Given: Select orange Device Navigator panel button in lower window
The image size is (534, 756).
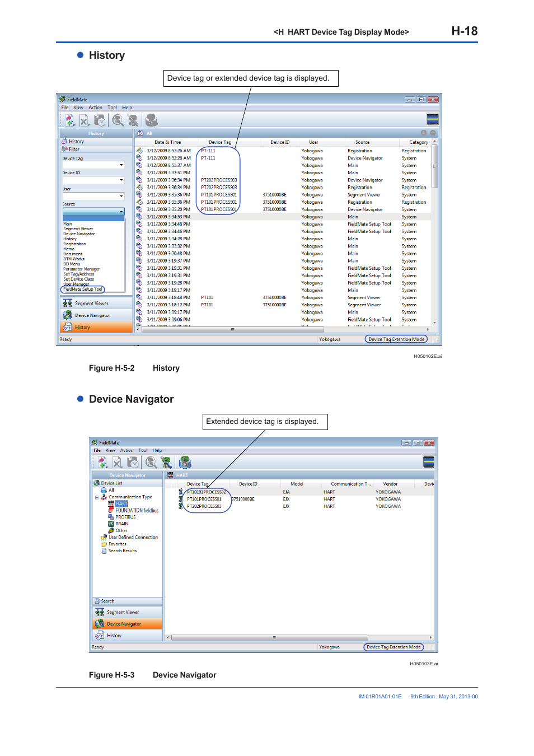Looking at the screenshot, I should [x=128, y=624].
